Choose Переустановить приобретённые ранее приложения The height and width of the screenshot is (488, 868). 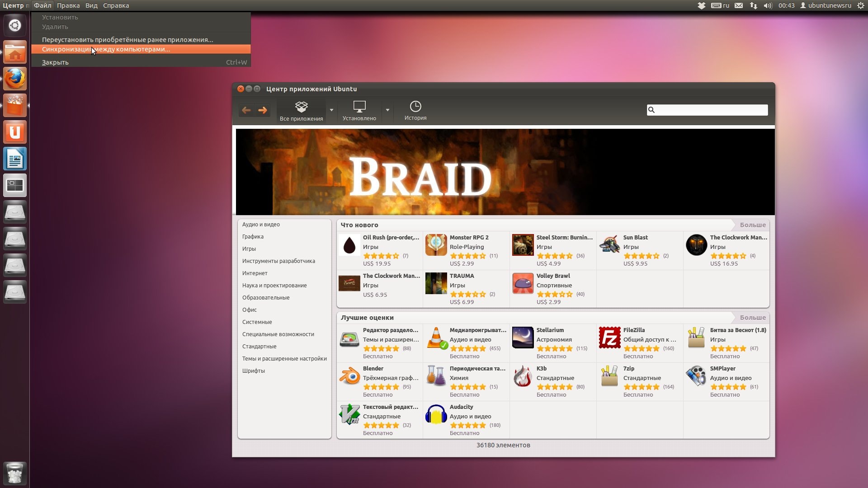[x=141, y=40]
